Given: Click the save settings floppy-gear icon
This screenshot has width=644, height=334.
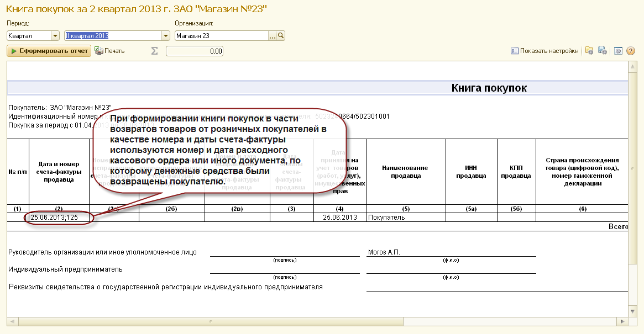Looking at the screenshot, I should tap(603, 51).
